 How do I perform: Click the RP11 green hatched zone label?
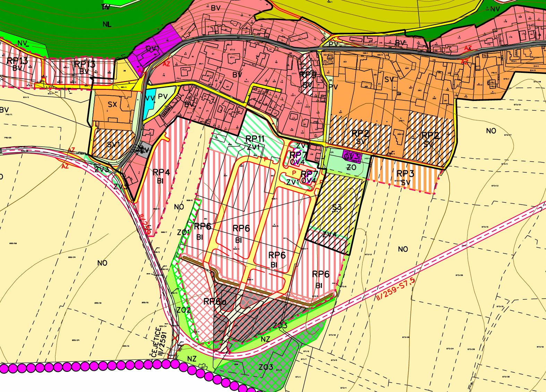[x=255, y=139]
